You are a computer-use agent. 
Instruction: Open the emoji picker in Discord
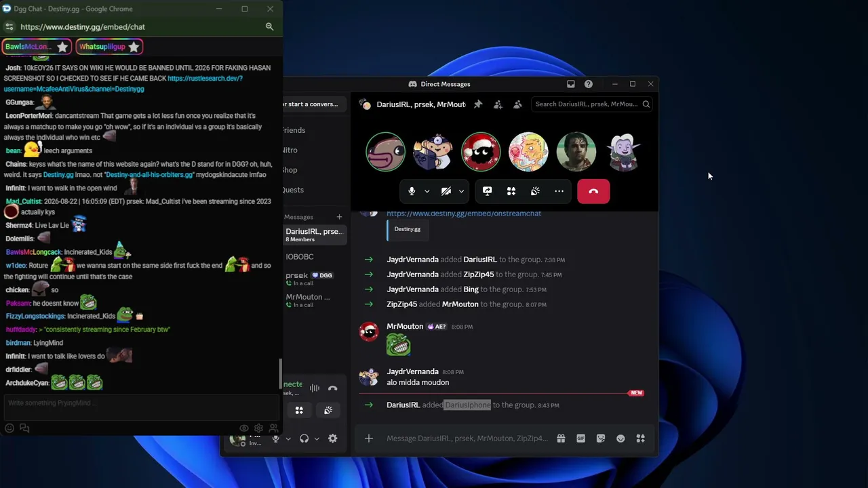click(620, 439)
